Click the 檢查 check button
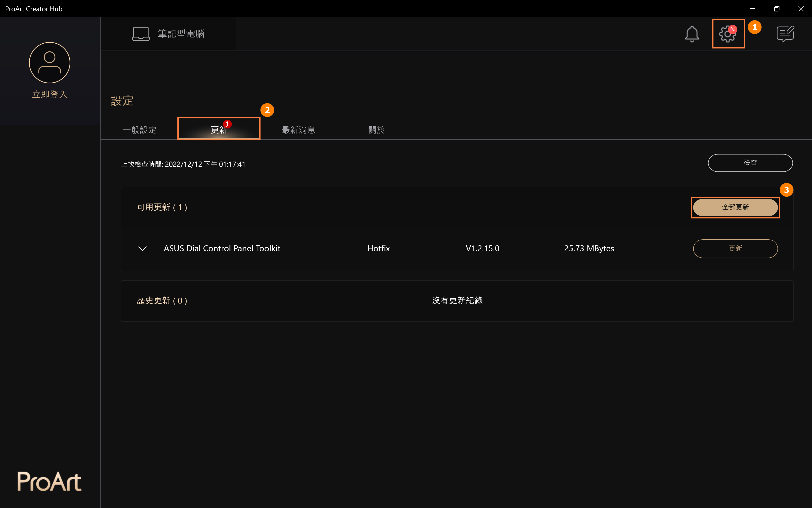The height and width of the screenshot is (508, 812). 750,163
